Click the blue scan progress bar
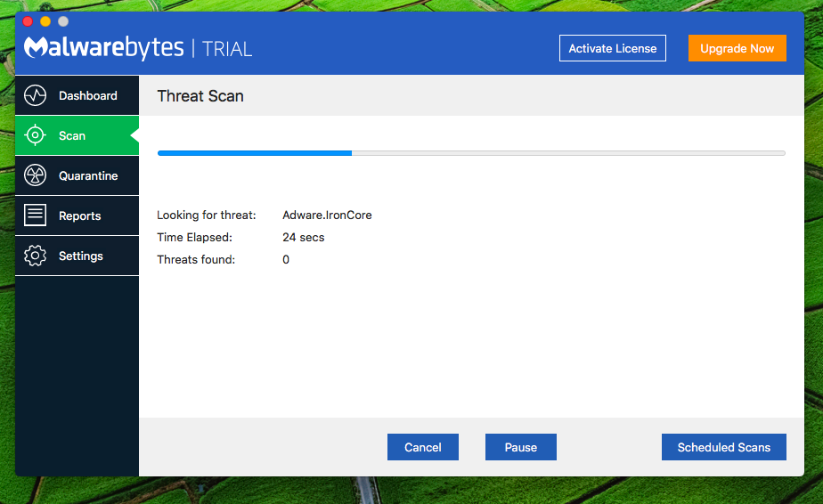823x504 pixels. [x=471, y=153]
